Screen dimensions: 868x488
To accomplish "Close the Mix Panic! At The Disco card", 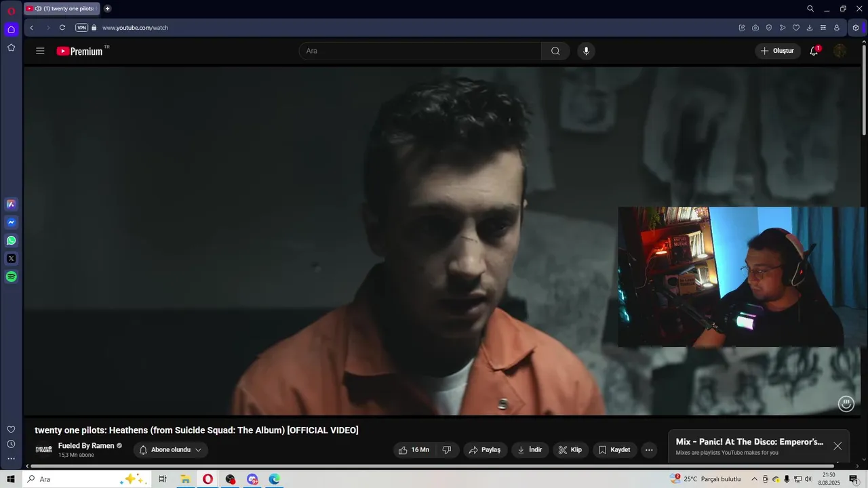I will coord(837,446).
